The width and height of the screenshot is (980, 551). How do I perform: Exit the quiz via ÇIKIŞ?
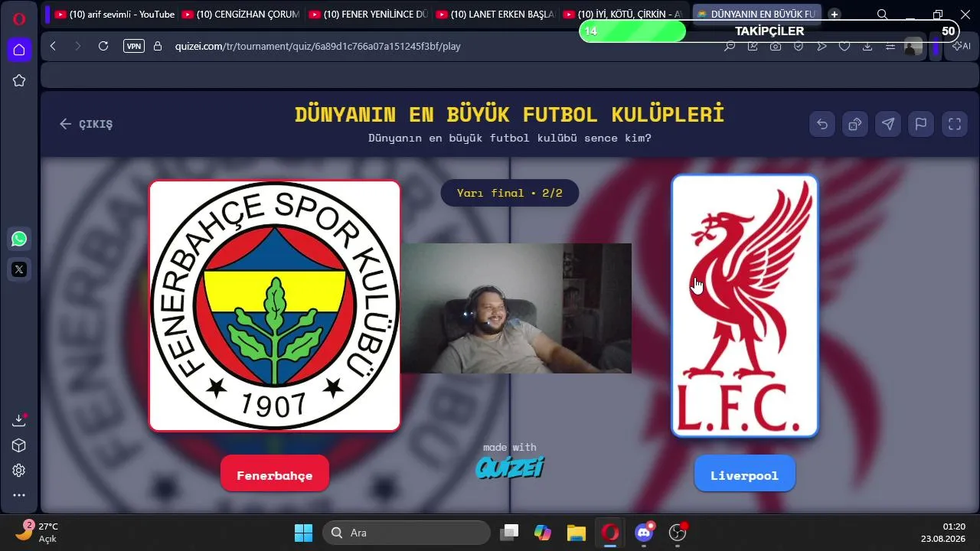coord(86,124)
